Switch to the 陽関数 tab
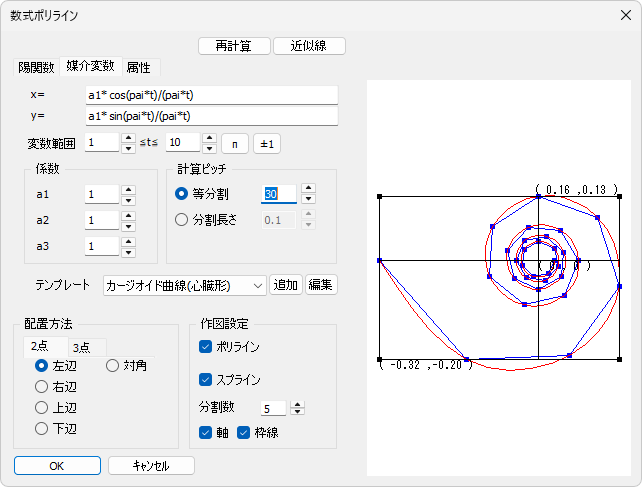 (x=36, y=68)
